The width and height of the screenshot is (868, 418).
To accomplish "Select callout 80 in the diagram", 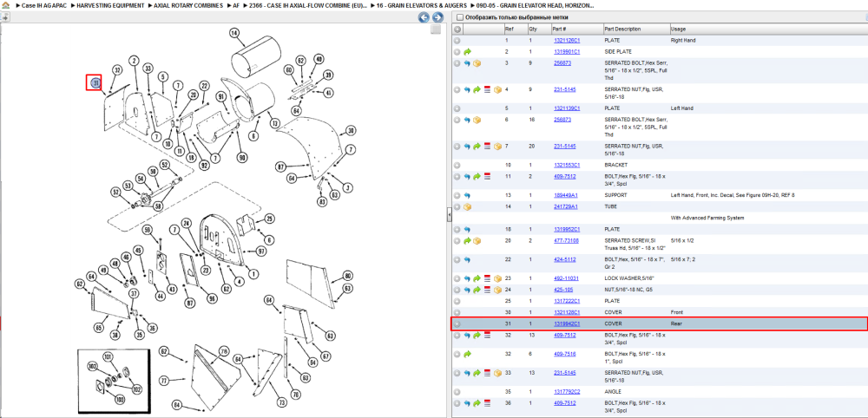I will click(x=347, y=276).
